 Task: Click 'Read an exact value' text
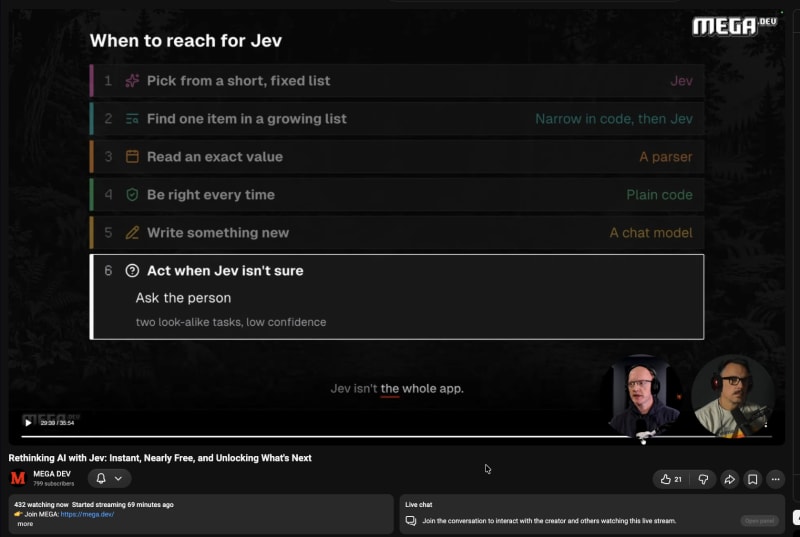coord(215,157)
